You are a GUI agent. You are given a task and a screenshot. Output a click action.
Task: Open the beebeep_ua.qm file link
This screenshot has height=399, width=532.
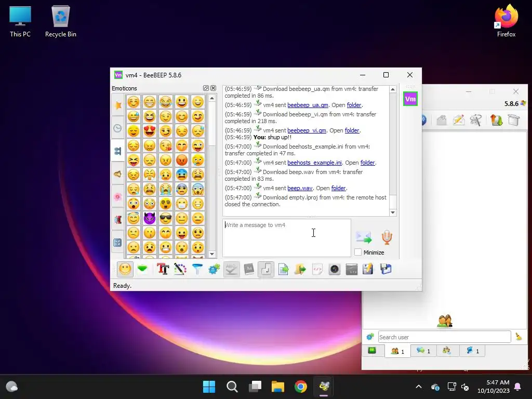(308, 105)
